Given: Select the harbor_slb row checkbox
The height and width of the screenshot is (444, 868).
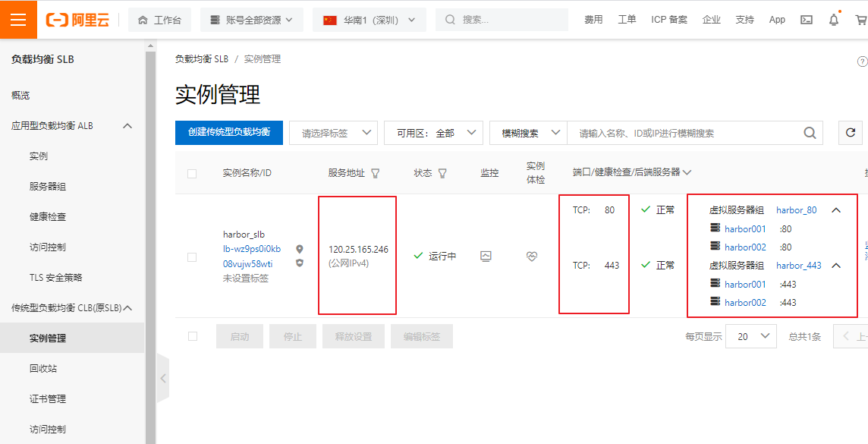Looking at the screenshot, I should [x=192, y=257].
